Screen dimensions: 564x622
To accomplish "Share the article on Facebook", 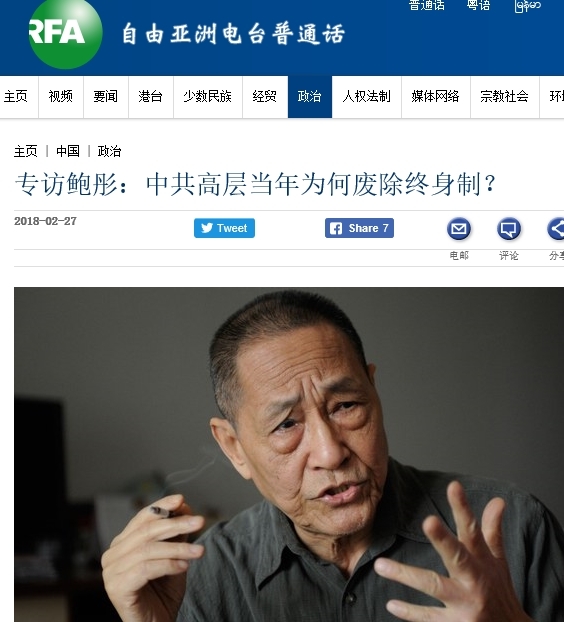I will click(x=359, y=228).
